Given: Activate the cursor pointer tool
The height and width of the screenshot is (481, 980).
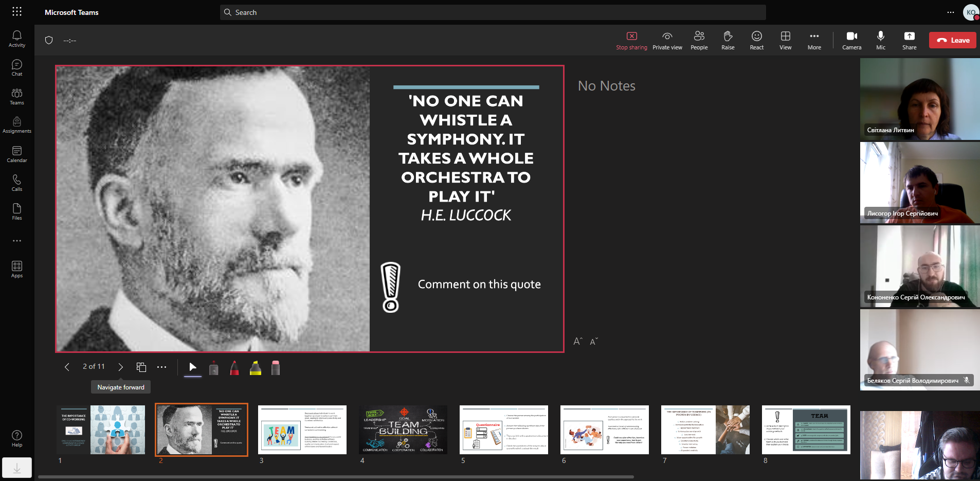Looking at the screenshot, I should (193, 367).
